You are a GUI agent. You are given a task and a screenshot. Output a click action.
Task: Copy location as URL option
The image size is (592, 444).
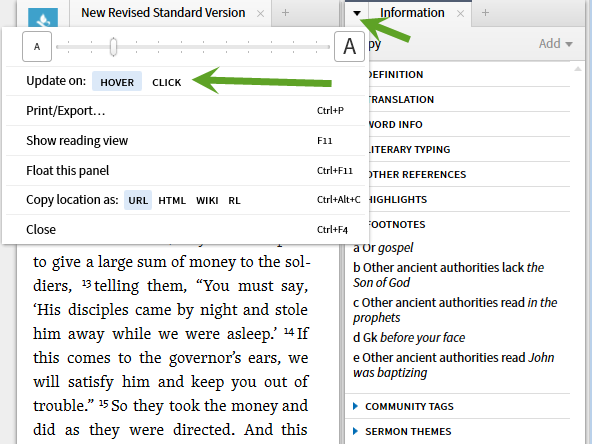coord(138,200)
